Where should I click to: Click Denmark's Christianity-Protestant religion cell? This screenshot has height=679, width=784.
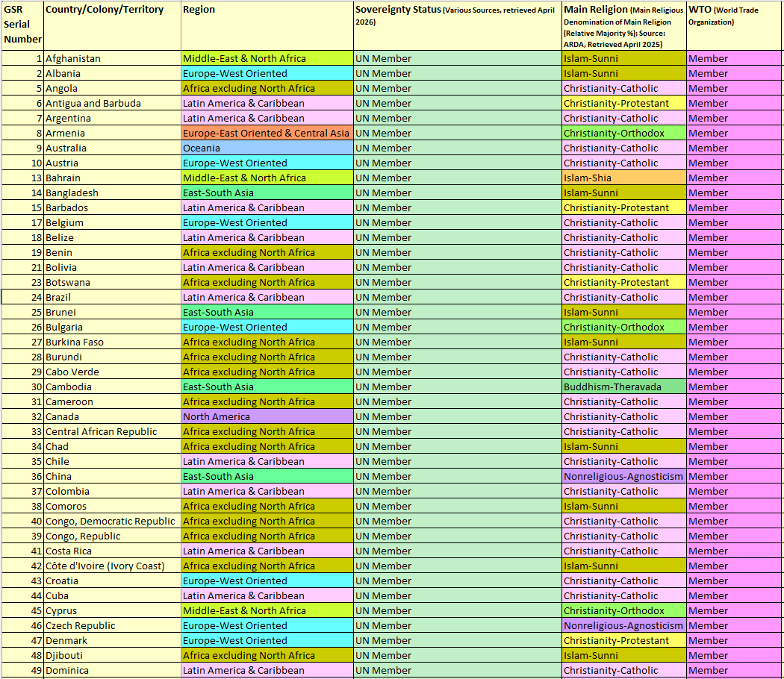click(624, 640)
